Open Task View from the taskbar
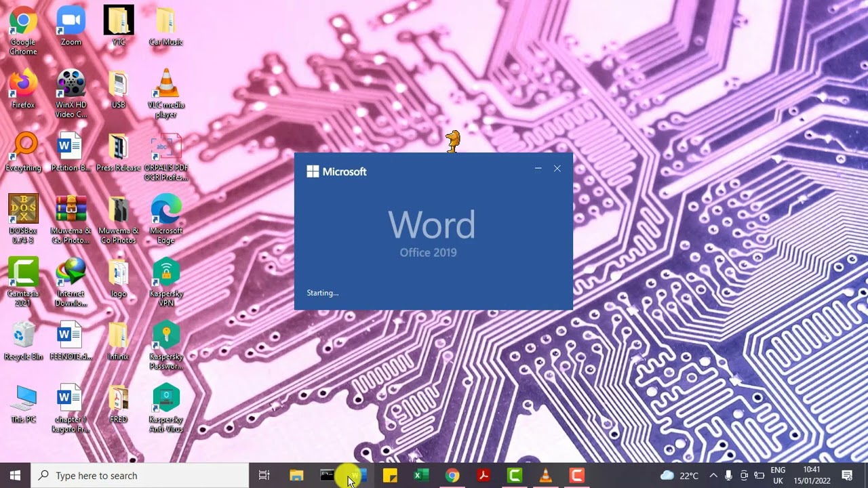The height and width of the screenshot is (488, 868). (x=264, y=475)
